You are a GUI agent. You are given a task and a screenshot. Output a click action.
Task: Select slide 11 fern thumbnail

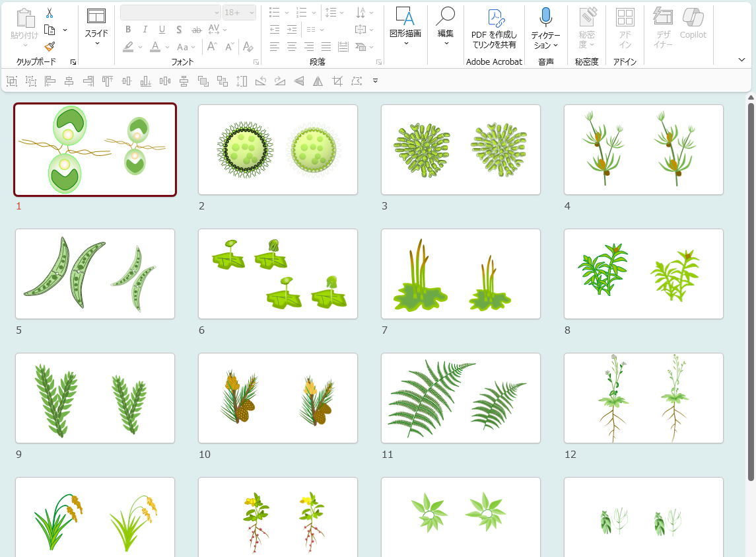460,398
